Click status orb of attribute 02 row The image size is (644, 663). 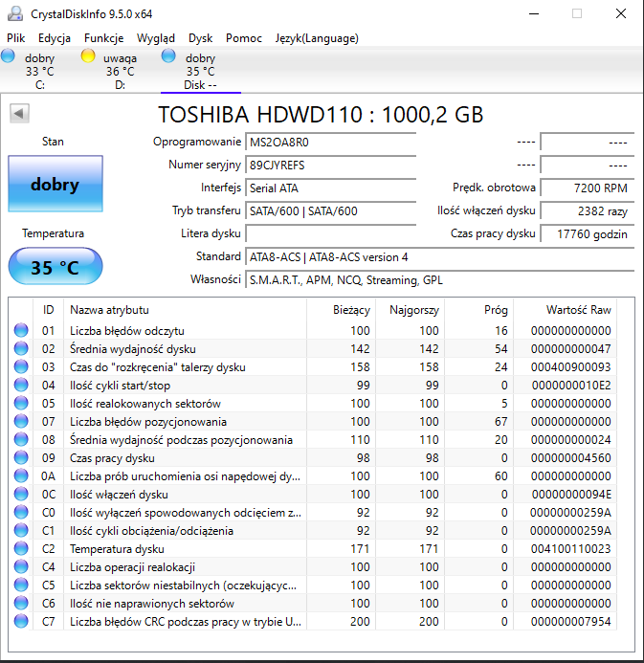point(21,348)
